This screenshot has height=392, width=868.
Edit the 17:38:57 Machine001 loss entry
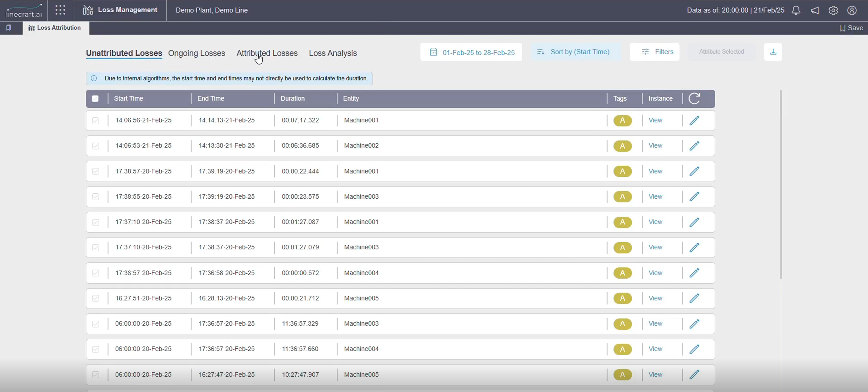(694, 171)
